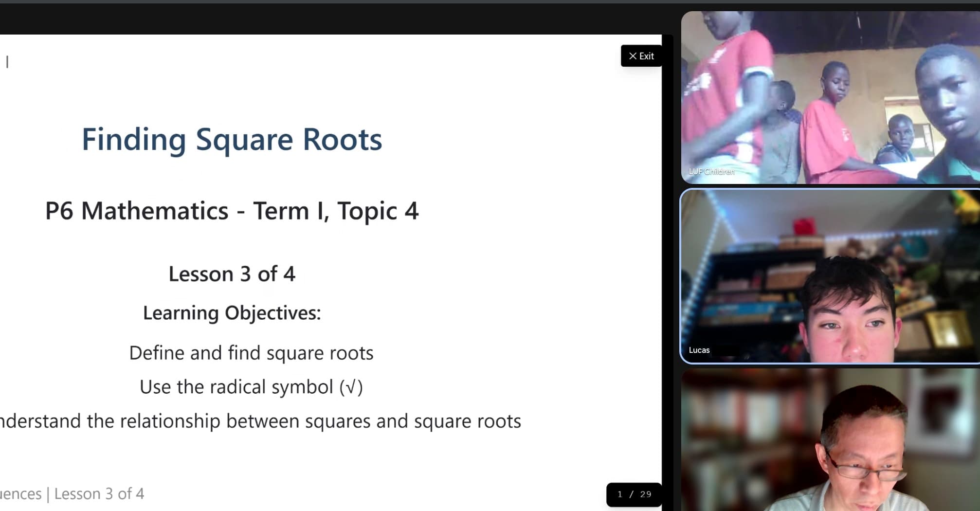Select Lucas's highlighted video tile
The width and height of the screenshot is (980, 511).
coord(830,276)
